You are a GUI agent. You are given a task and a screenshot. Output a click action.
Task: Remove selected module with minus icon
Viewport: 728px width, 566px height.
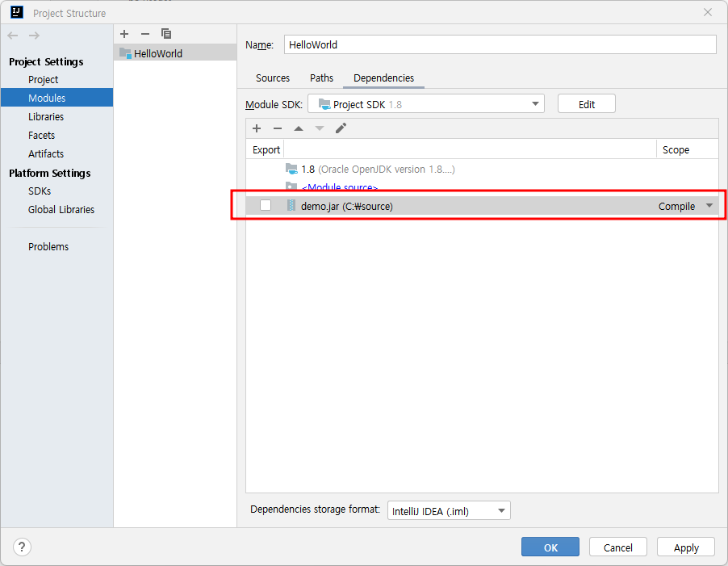click(144, 34)
